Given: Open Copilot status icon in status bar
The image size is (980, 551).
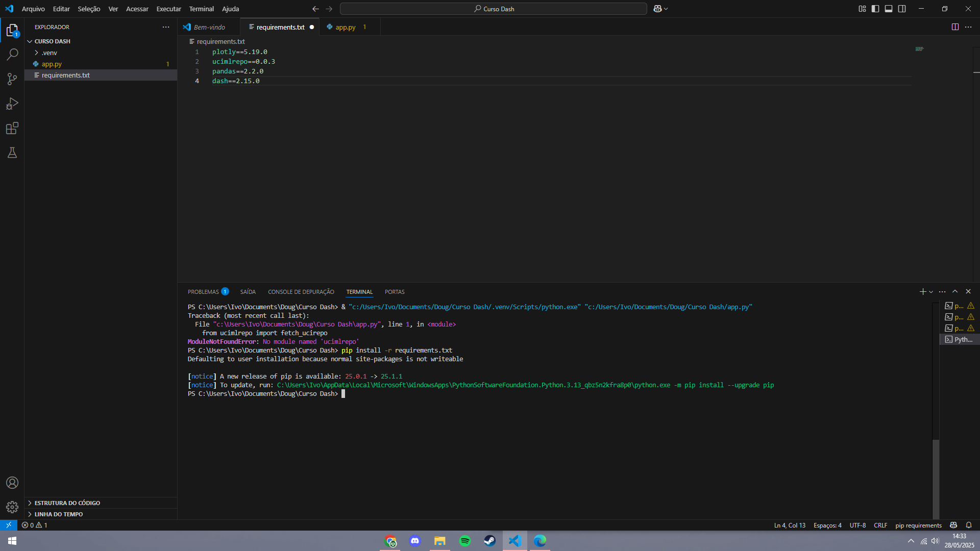Looking at the screenshot, I should pyautogui.click(x=953, y=525).
